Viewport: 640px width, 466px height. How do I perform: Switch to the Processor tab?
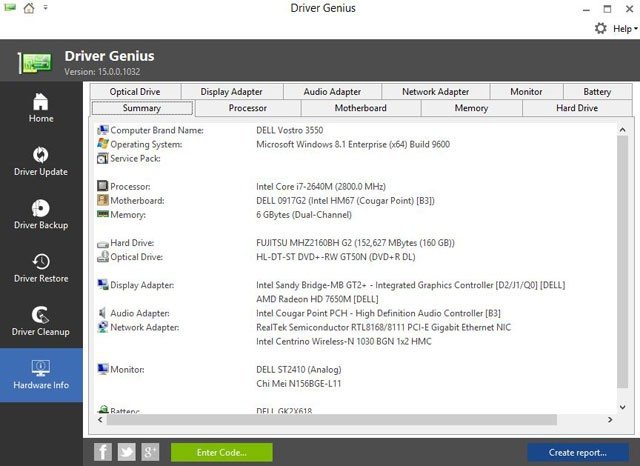pyautogui.click(x=248, y=108)
